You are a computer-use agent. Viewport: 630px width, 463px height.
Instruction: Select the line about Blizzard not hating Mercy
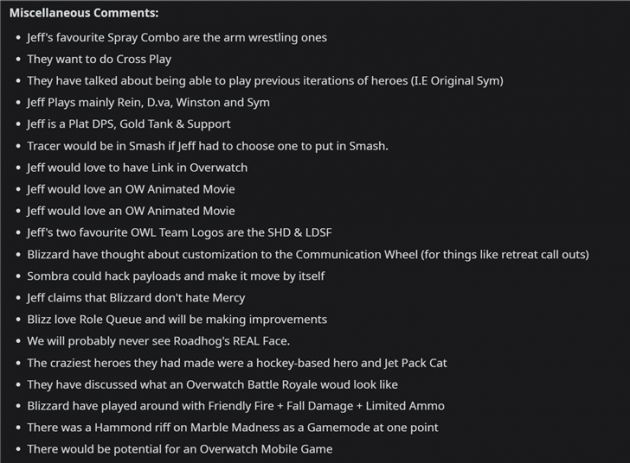tap(136, 298)
